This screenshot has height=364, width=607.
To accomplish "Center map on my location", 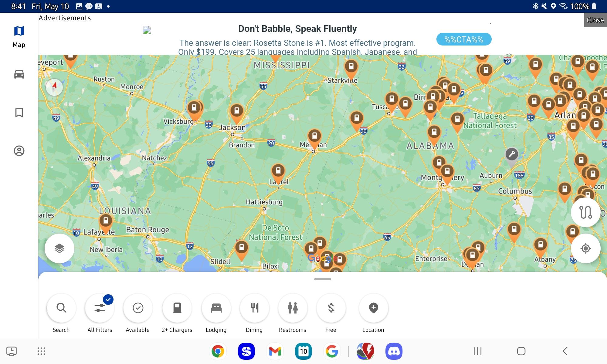I will (585, 248).
